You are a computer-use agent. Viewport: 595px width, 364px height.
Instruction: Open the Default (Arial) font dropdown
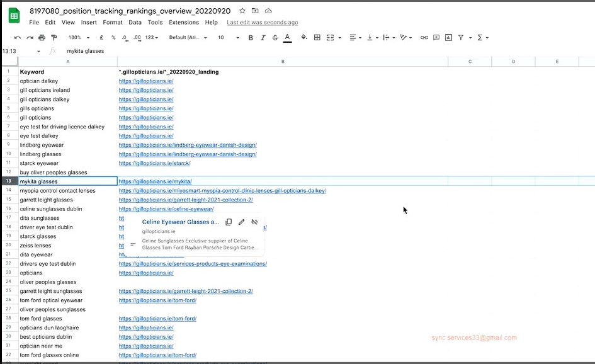188,38
